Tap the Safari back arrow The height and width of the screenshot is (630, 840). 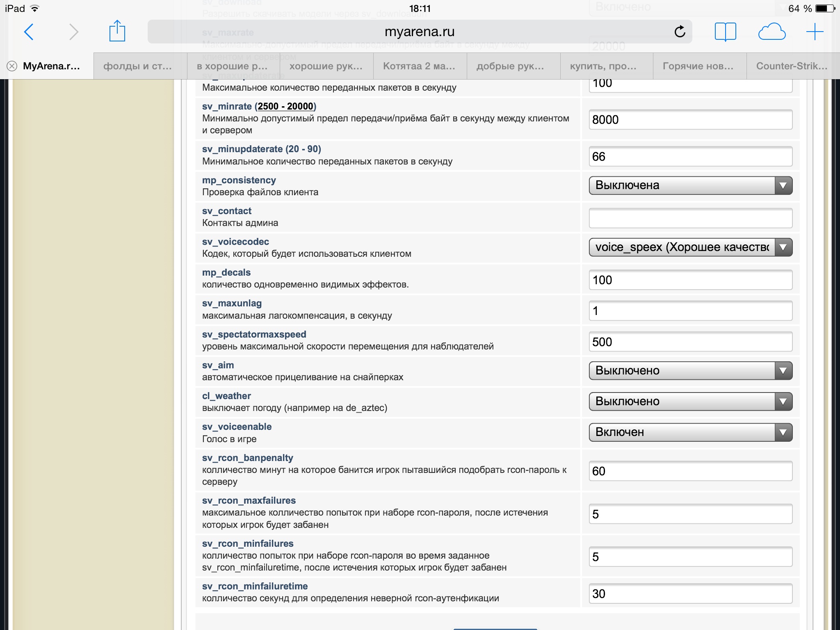[x=29, y=32]
